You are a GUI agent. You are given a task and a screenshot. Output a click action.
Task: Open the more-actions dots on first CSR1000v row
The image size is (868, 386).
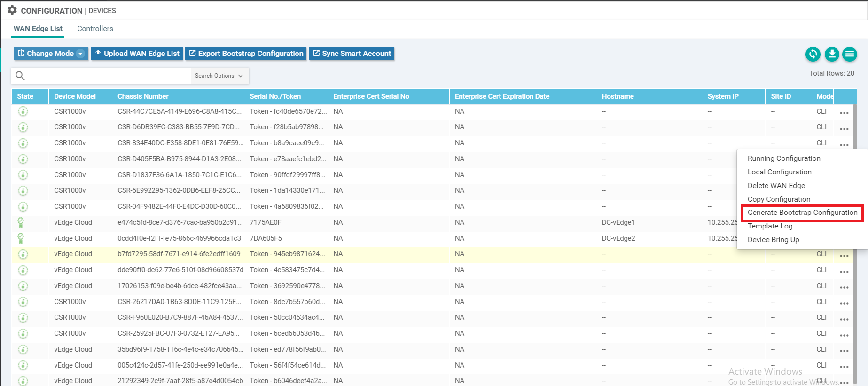pos(844,113)
